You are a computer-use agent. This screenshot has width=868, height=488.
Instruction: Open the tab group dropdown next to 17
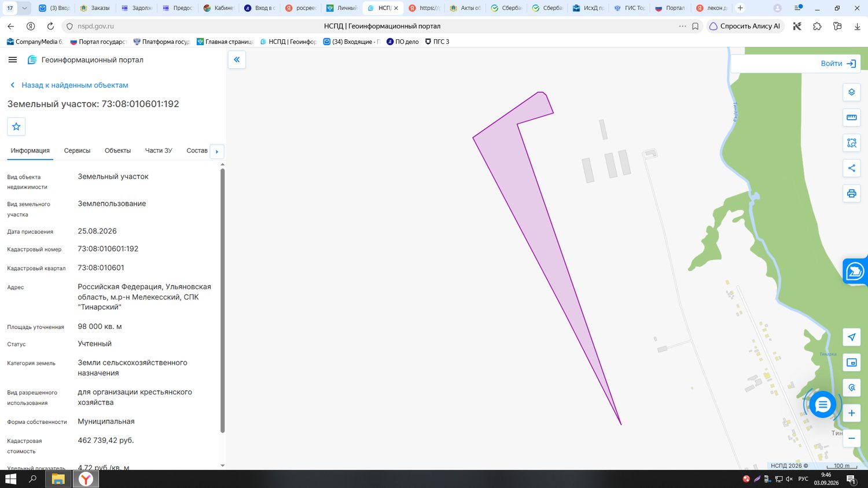[24, 8]
